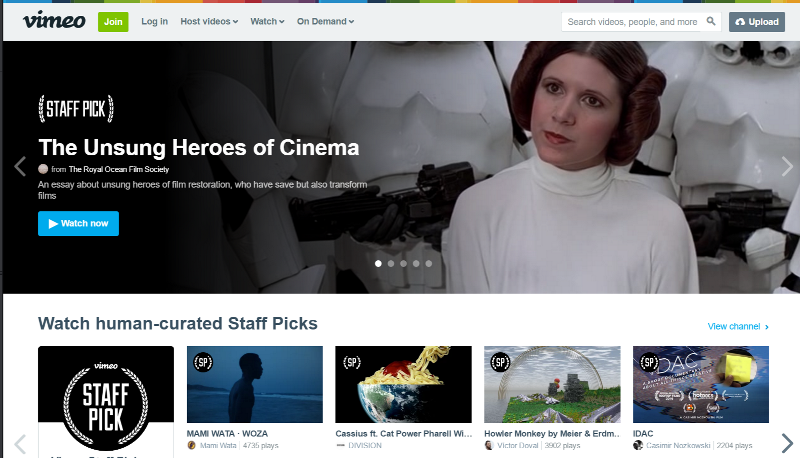Select the fourth carousel dot

coord(416,264)
